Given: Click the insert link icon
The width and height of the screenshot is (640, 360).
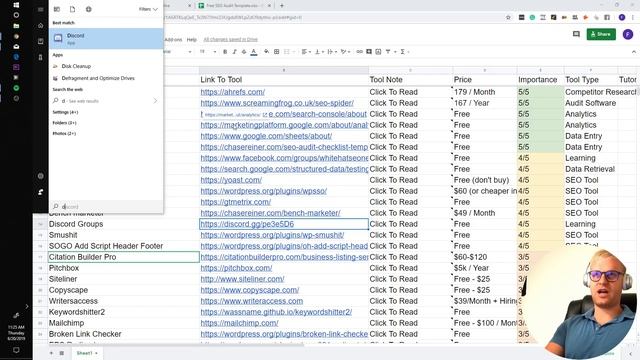Looking at the screenshot, I should point(360,52).
